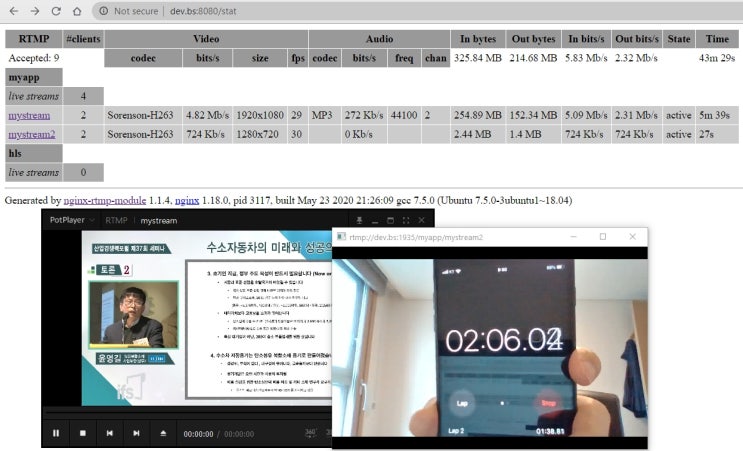Toggle 360 degree video mode in PotPlayer
The width and height of the screenshot is (743, 451).
310,433
